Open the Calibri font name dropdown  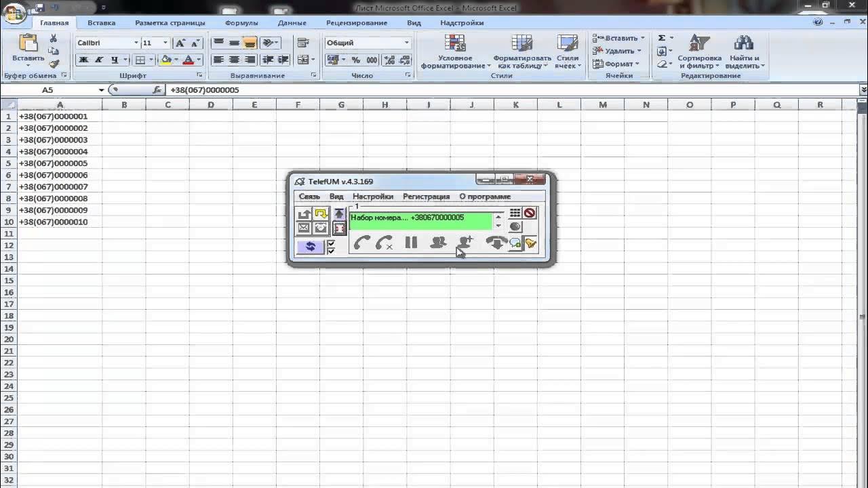[x=136, y=43]
